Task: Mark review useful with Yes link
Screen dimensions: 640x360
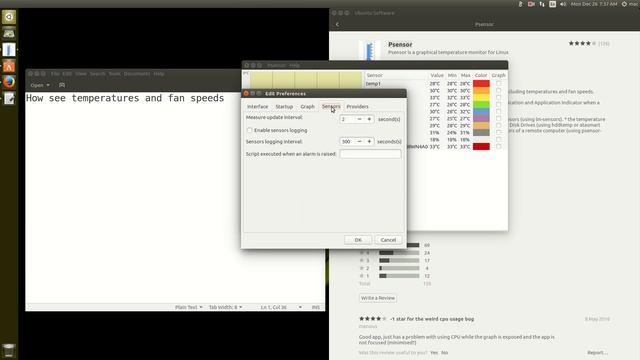Action: click(x=434, y=353)
